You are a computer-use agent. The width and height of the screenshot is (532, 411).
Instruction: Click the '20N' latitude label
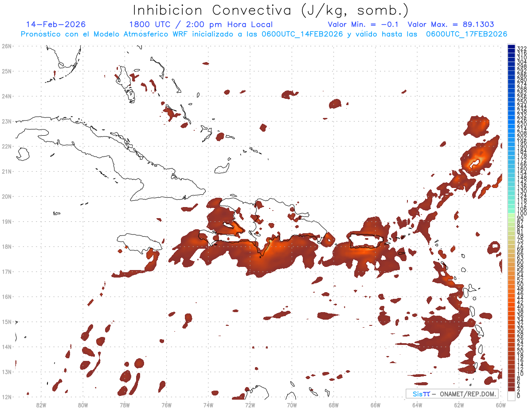tap(7, 196)
